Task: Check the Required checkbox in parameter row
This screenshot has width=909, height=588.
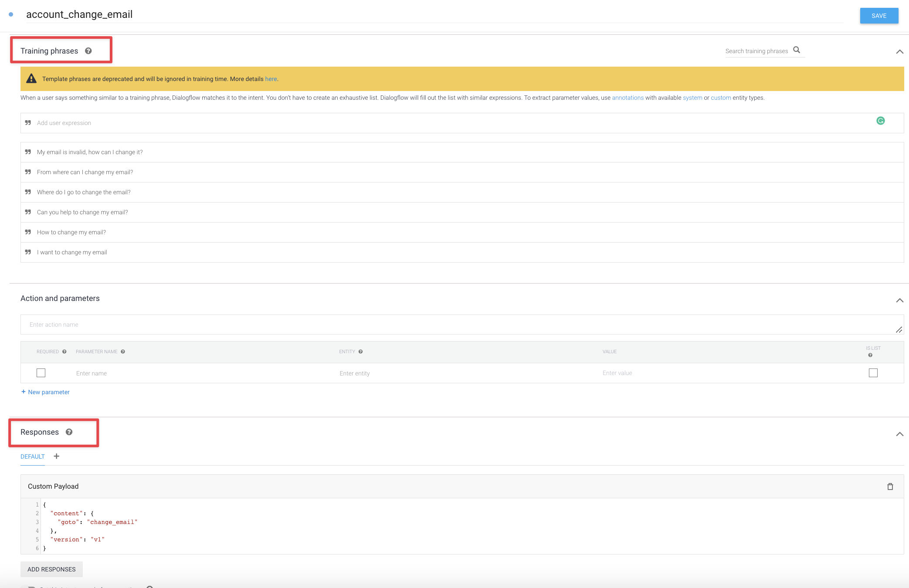Action: click(41, 373)
